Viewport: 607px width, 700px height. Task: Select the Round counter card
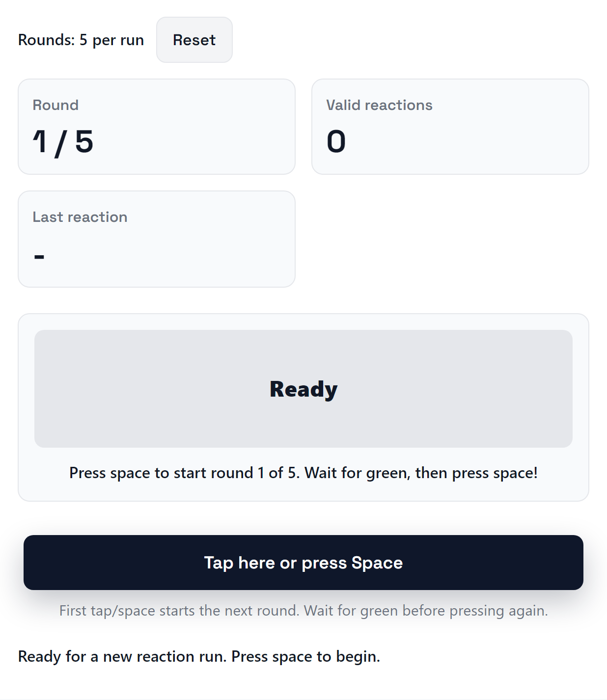pos(156,126)
